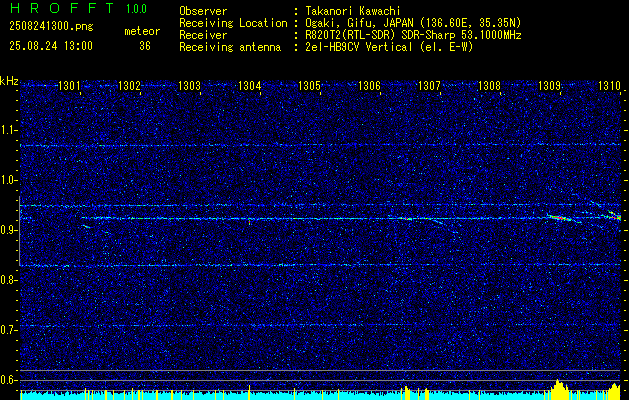Click the 0.8 kHz axis label

[x=9, y=280]
